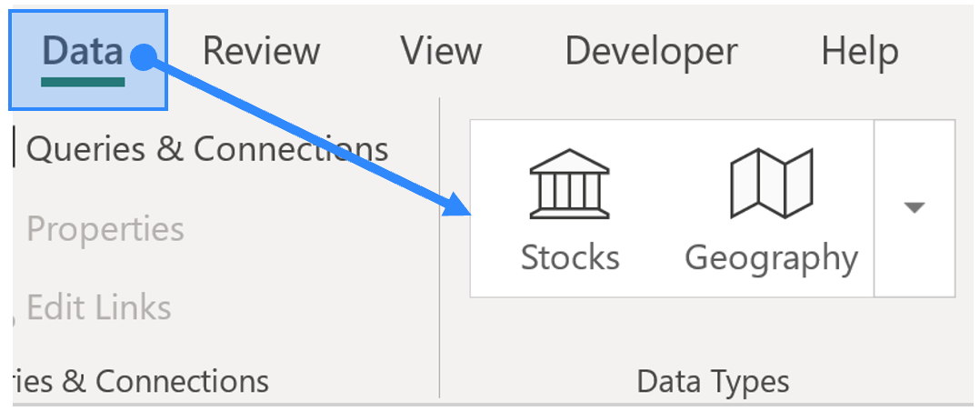The image size is (980, 411).
Task: Open the Data ribbon tab
Action: [88, 60]
